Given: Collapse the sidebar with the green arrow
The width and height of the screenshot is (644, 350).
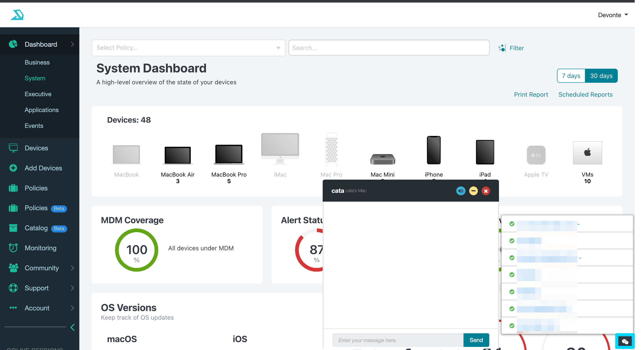Looking at the screenshot, I should pyautogui.click(x=73, y=327).
